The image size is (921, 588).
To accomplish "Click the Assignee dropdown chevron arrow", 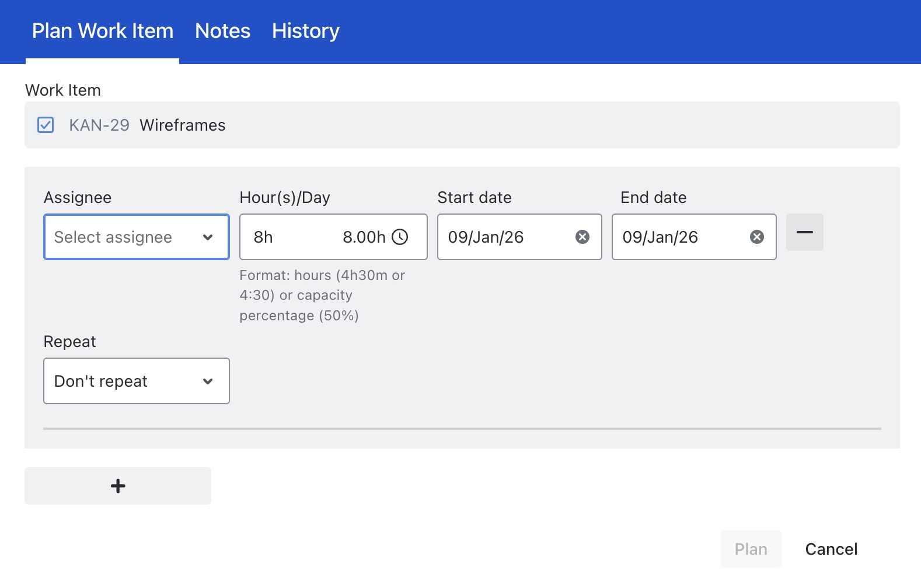I will click(208, 237).
